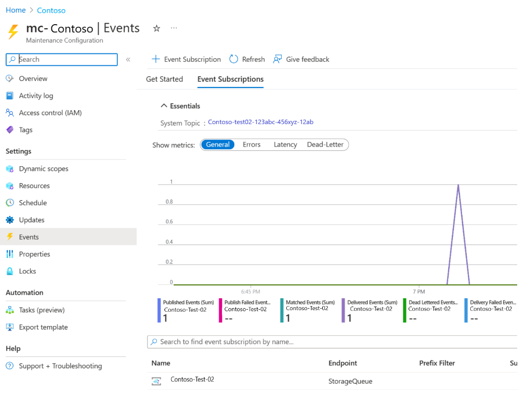Open the Dynamic scopes icon
This screenshot has height=394, width=532.
(10, 169)
